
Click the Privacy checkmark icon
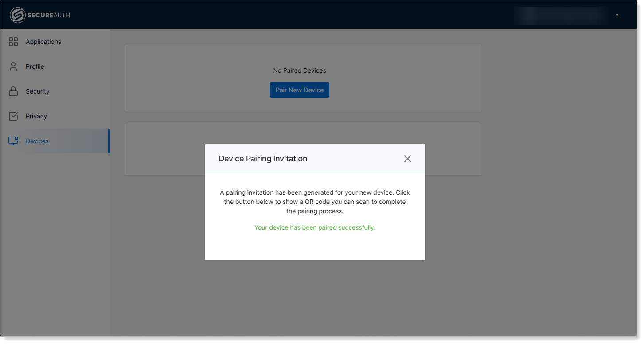pyautogui.click(x=13, y=116)
